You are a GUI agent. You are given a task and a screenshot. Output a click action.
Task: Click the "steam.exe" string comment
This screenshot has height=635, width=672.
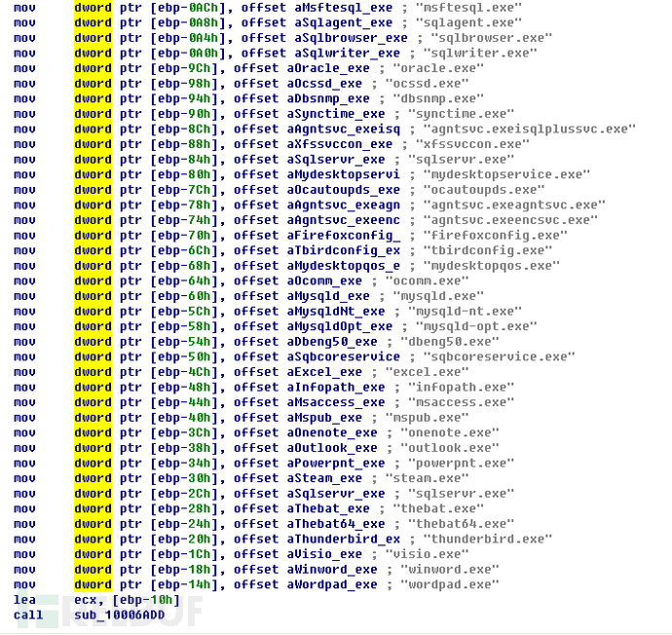pos(427,478)
